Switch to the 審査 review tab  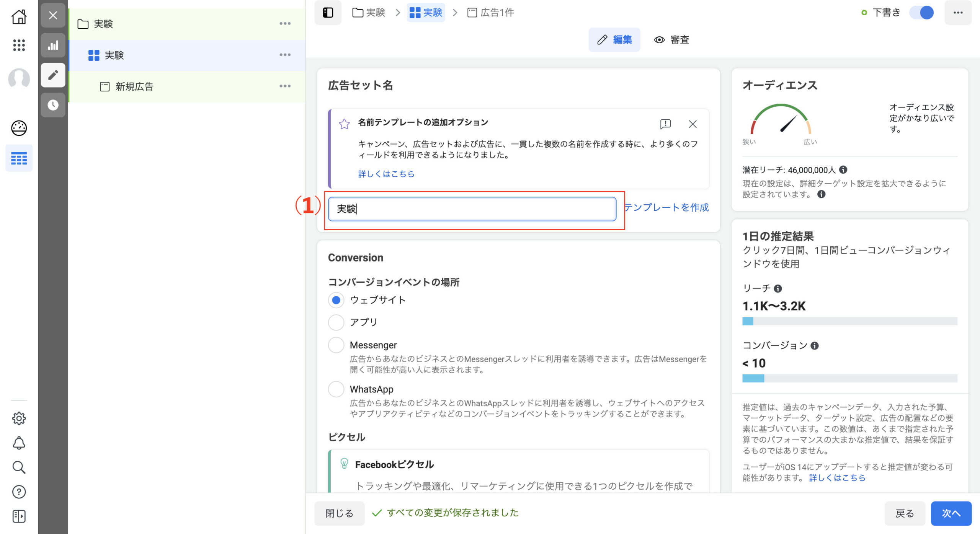(671, 40)
